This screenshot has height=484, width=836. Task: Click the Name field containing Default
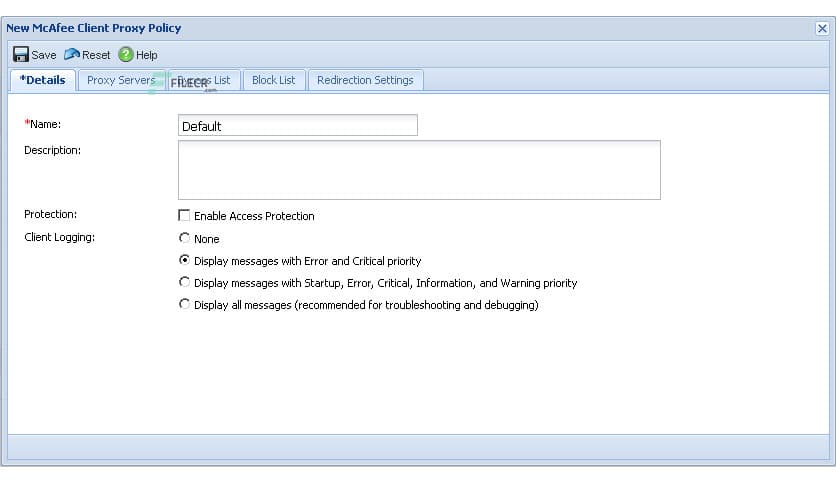[x=297, y=126]
